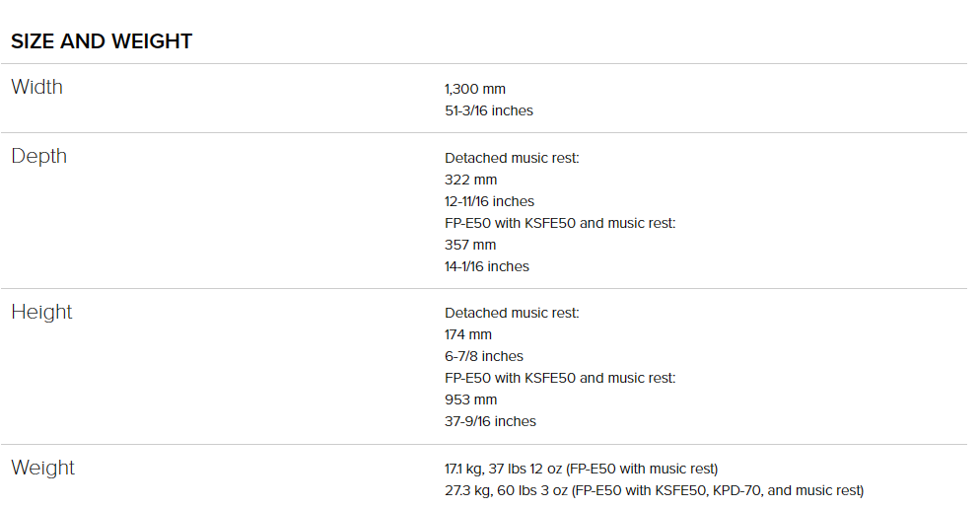The height and width of the screenshot is (508, 980).
Task: Click the SIZE AND WEIGHT heading
Action: tap(102, 41)
